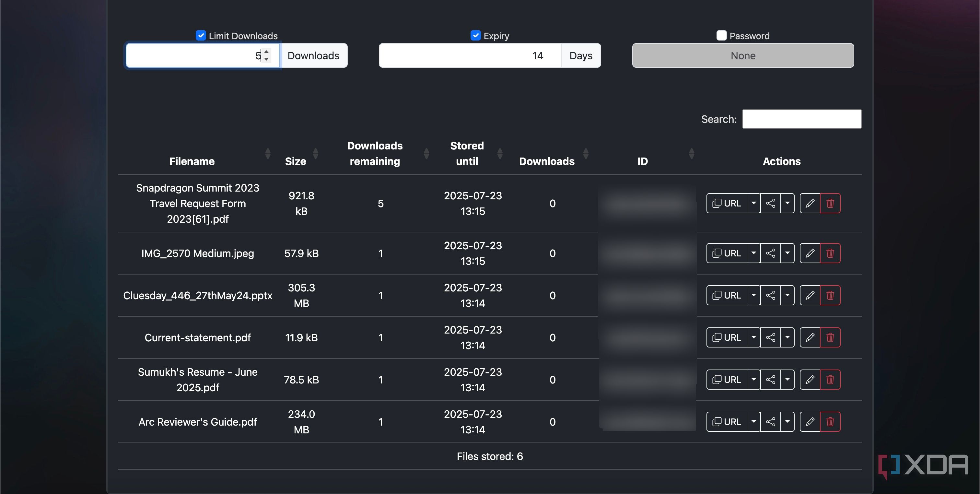This screenshot has width=980, height=494.
Task: Uncheck the Limit Downloads checkbox
Action: pos(201,35)
